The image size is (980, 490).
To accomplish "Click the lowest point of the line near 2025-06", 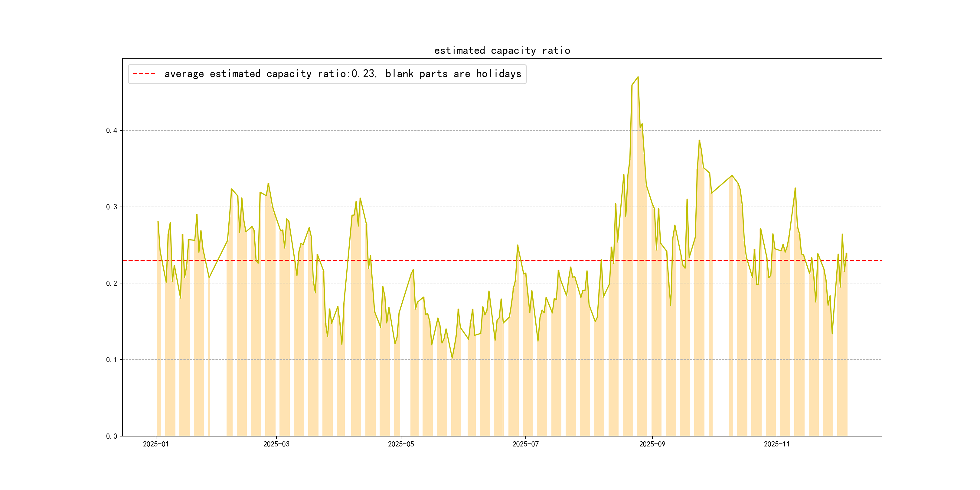I will 452,358.
